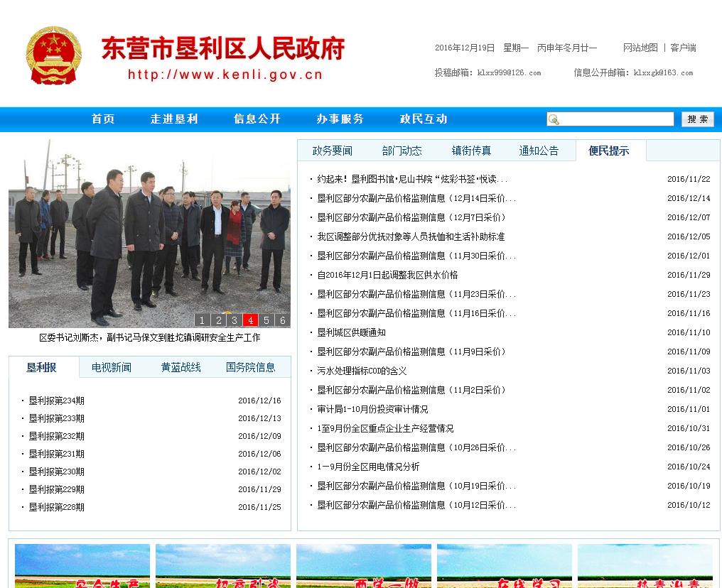Open the 信息公开 navigation menu

[x=257, y=119]
